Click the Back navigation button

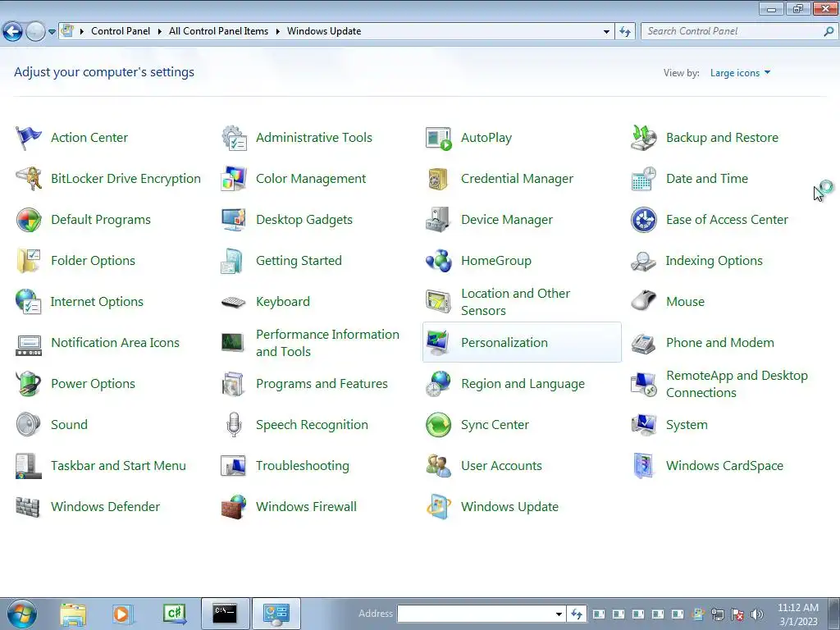pos(13,32)
